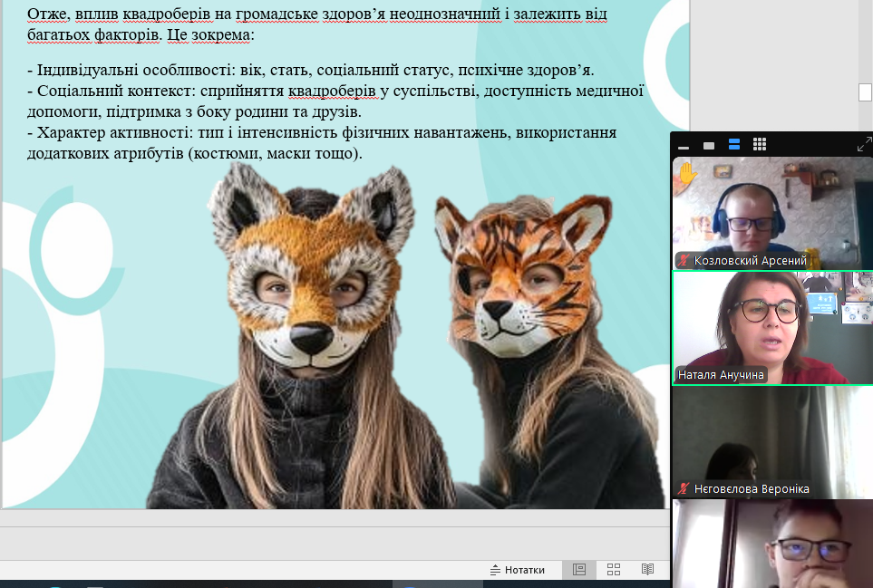Click the text 'багатьох факторів. Це зокрема:'
Screen dimensions: 873x588
(x=141, y=35)
